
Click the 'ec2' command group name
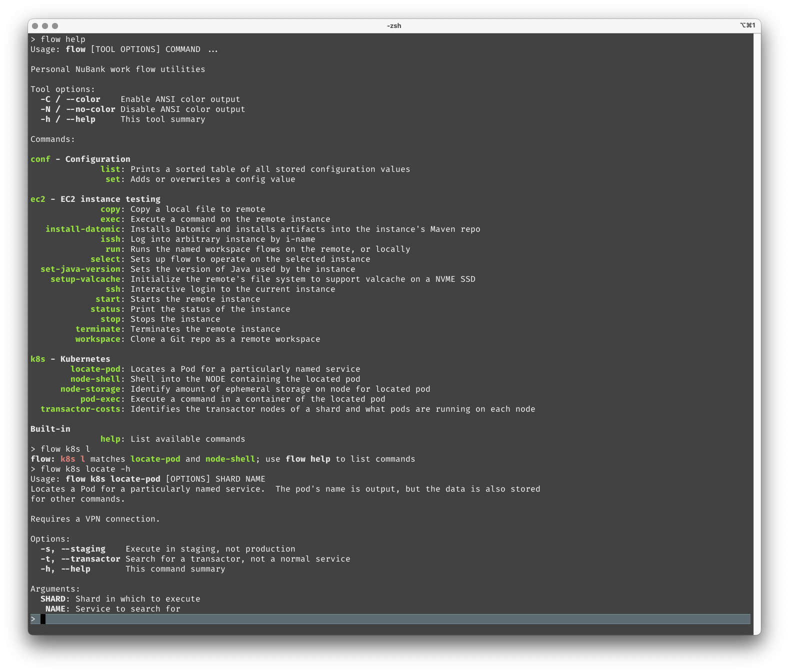pyautogui.click(x=38, y=199)
